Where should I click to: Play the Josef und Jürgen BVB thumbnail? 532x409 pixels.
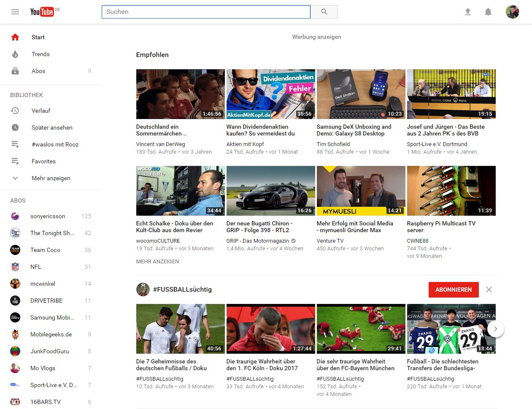pos(451,94)
